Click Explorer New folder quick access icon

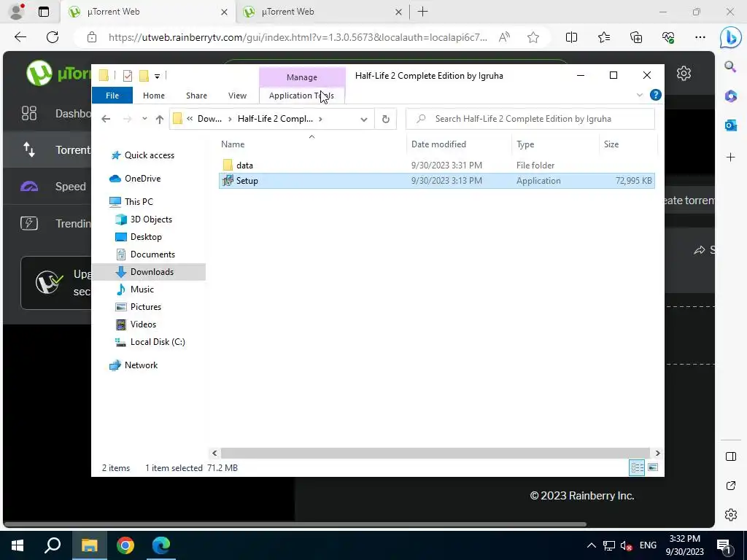(144, 75)
